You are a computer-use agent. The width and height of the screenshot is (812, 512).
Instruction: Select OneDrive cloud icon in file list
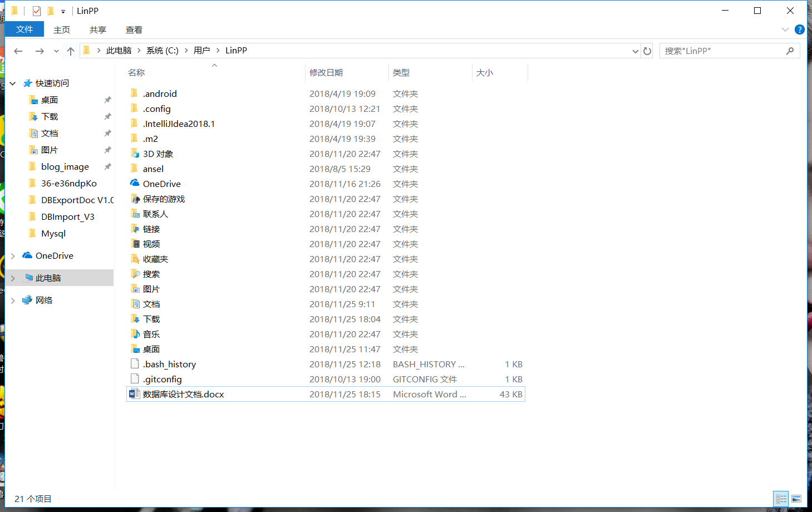[x=135, y=183]
